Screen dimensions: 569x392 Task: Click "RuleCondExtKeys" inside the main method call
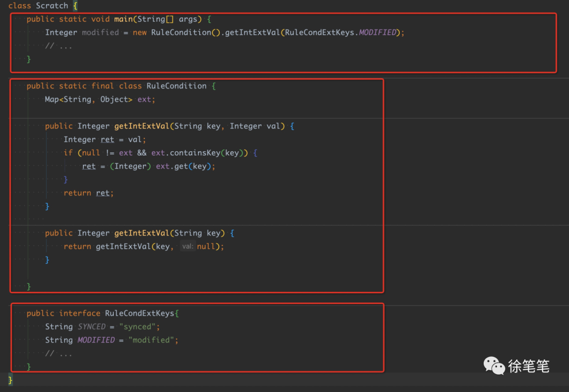click(319, 33)
